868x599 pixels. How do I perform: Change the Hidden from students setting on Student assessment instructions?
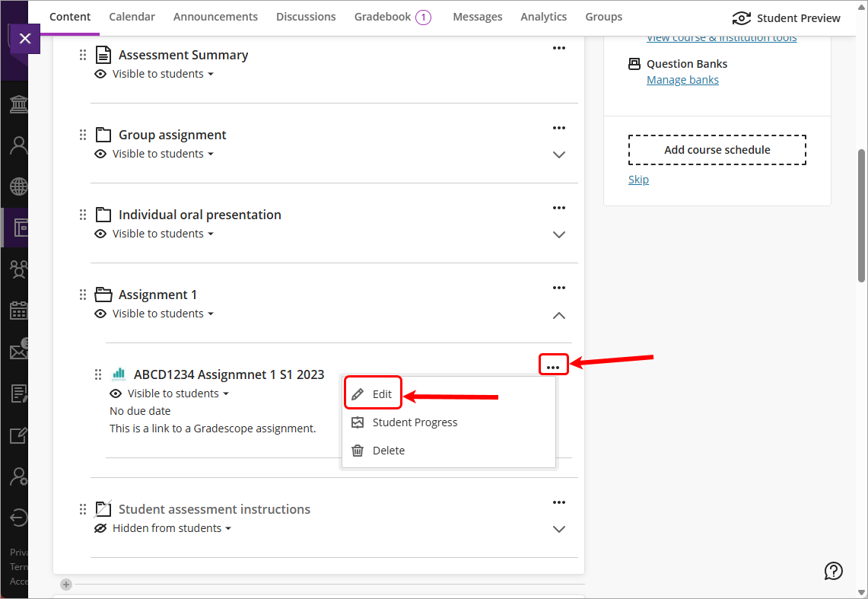click(x=162, y=527)
